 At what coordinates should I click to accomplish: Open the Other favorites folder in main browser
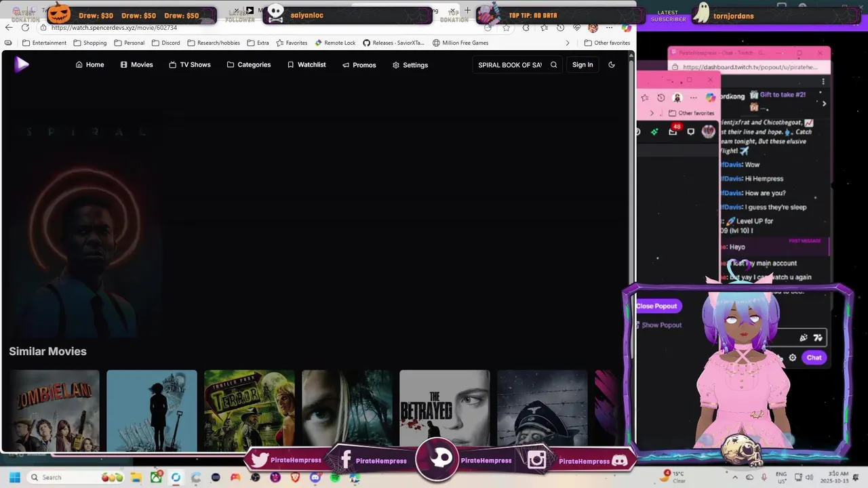pyautogui.click(x=607, y=43)
